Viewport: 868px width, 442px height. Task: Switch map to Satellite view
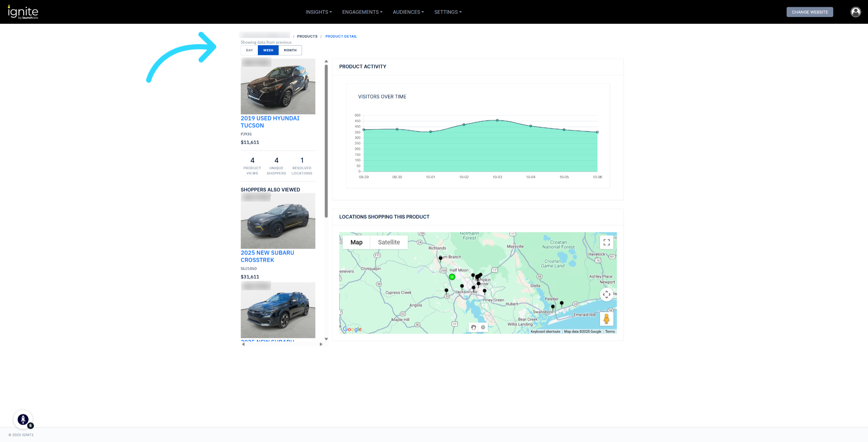(389, 243)
